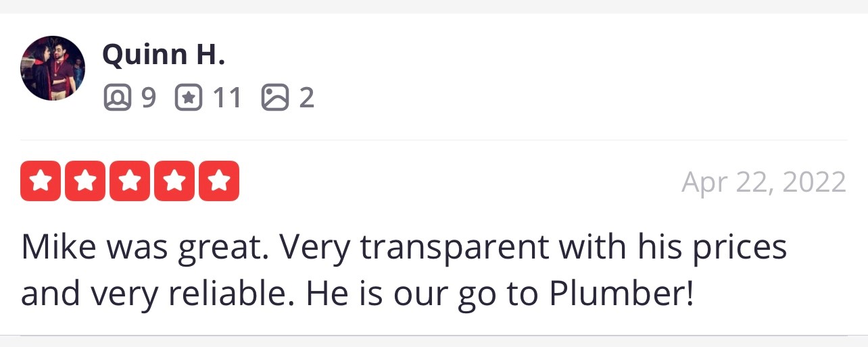
Task: Click the review count number 11
Action: (x=226, y=99)
